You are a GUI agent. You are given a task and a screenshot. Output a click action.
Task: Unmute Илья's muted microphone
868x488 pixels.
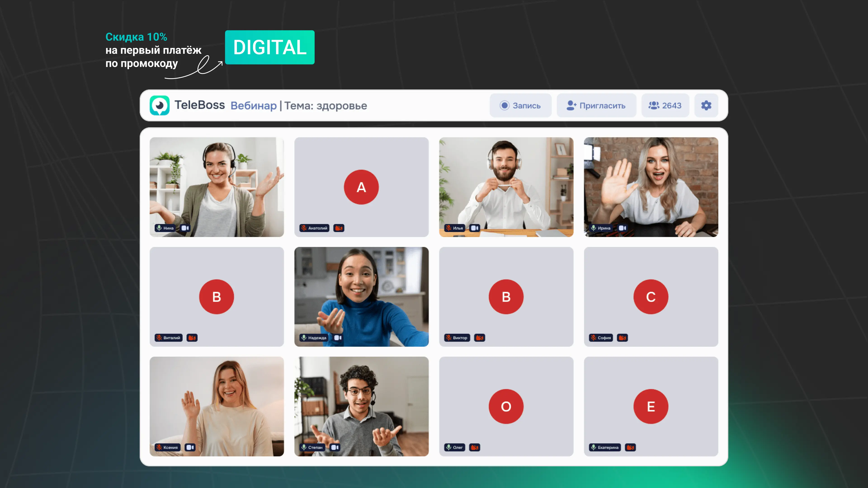(x=448, y=228)
